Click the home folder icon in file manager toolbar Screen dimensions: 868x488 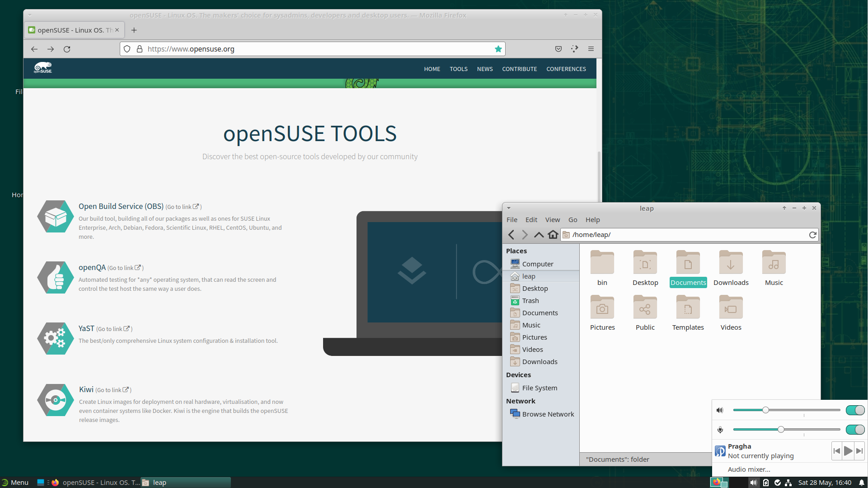pyautogui.click(x=553, y=235)
